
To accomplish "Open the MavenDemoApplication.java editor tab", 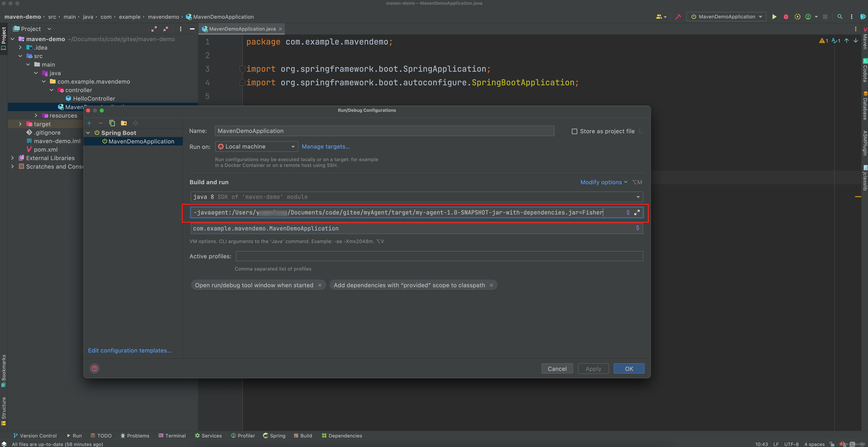I will (242, 29).
